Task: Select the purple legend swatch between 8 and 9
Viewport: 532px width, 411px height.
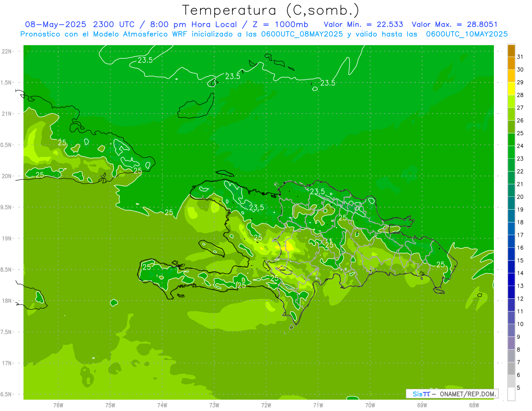Action: coord(511,343)
